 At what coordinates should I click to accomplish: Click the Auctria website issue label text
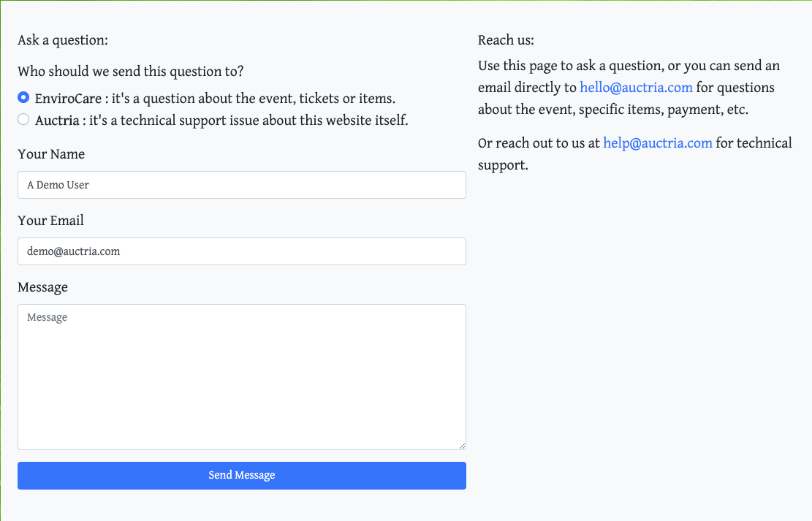[221, 120]
